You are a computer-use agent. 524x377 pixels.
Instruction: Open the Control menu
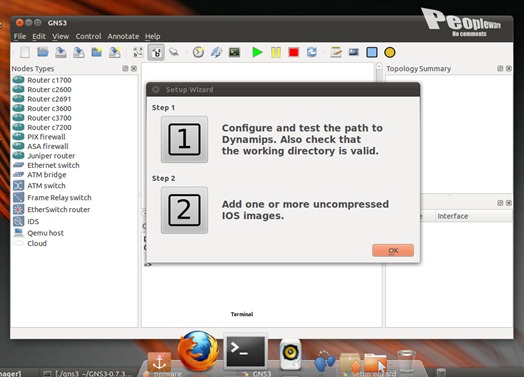click(88, 36)
